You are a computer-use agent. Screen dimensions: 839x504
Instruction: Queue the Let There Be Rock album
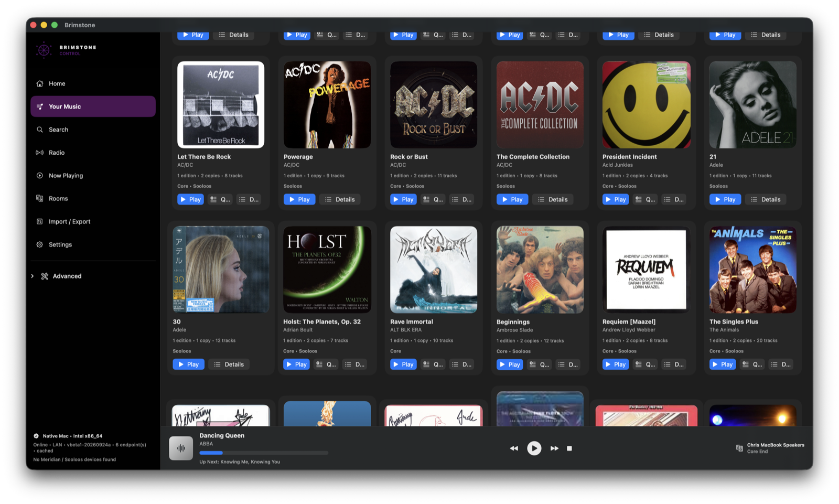220,199
